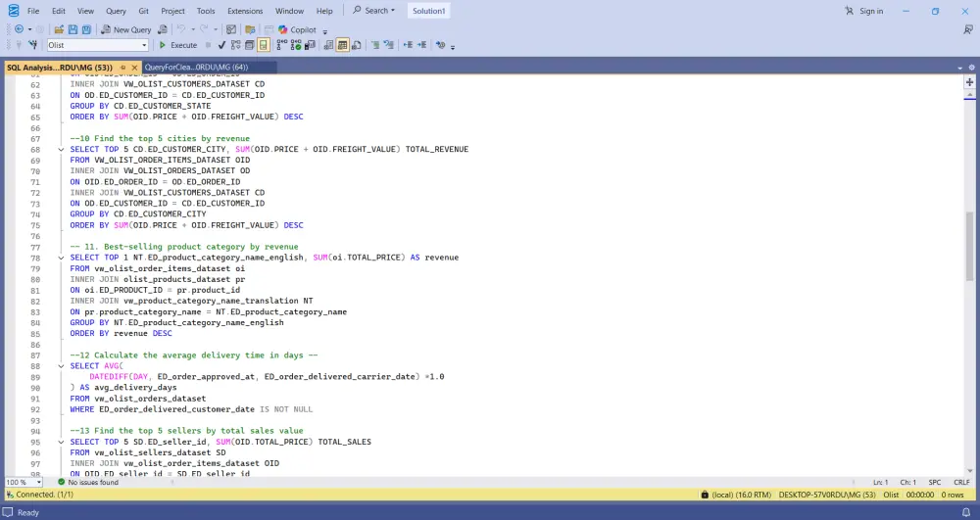This screenshot has width=980, height=520.
Task: Toggle the IntelliSense enabled button
Action: point(263,45)
